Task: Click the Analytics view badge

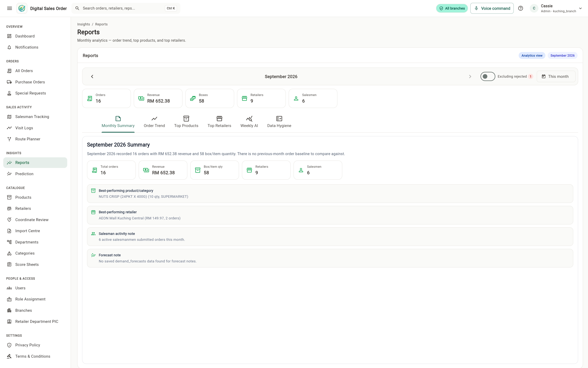Action: click(532, 55)
